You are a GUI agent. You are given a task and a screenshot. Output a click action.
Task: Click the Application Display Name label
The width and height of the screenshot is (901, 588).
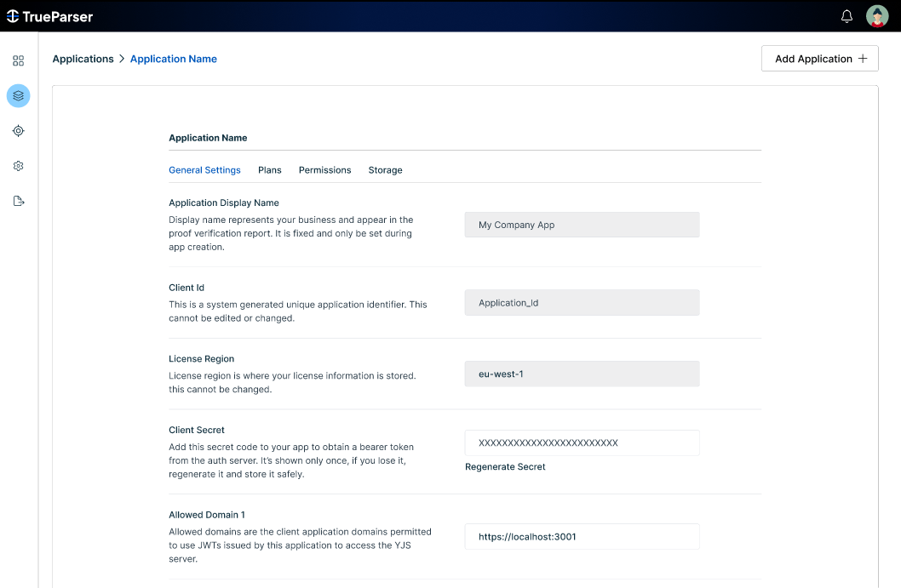pyautogui.click(x=223, y=203)
